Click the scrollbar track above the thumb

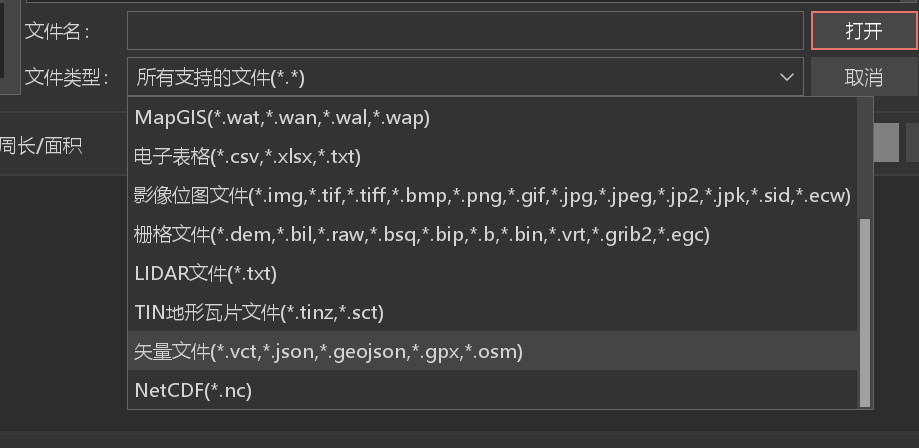(864, 158)
